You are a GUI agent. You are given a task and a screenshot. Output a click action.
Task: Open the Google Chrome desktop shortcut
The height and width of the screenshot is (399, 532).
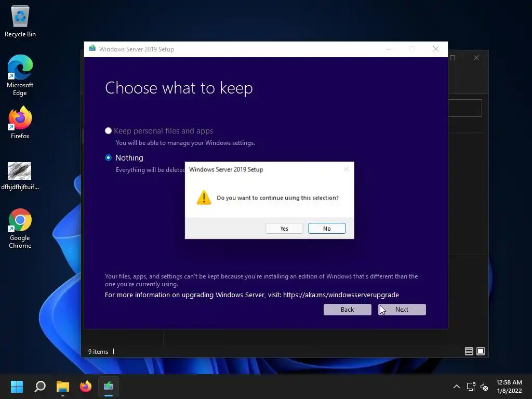(20, 229)
